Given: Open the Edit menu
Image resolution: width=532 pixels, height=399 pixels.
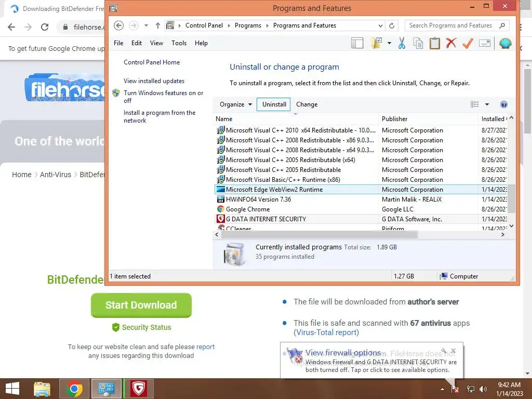Looking at the screenshot, I should [x=137, y=43].
